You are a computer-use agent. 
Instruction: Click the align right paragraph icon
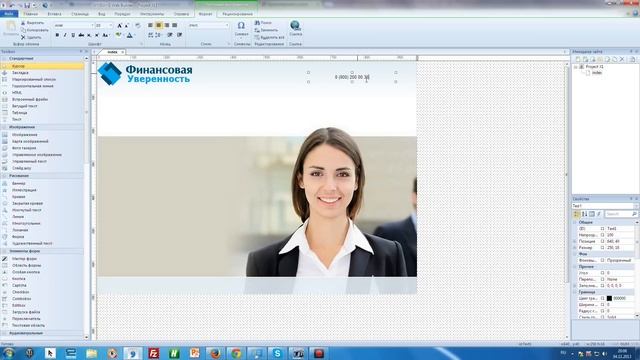167,25
